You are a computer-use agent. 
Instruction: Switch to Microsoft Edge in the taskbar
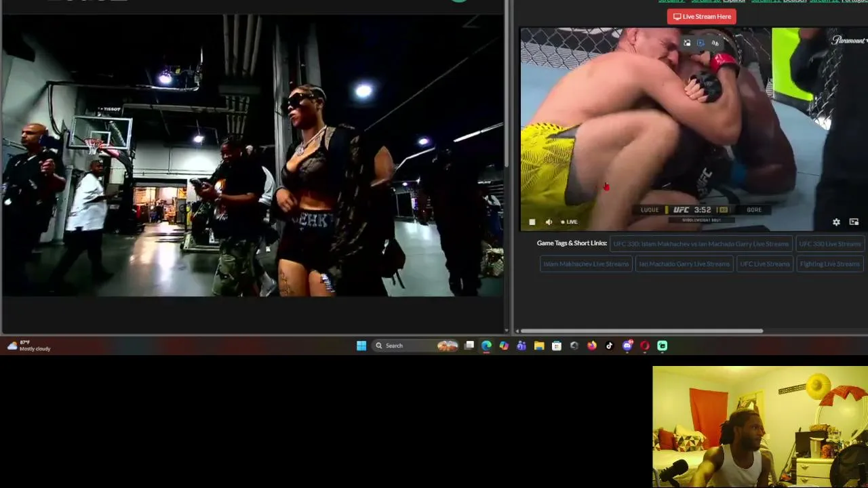coord(486,346)
